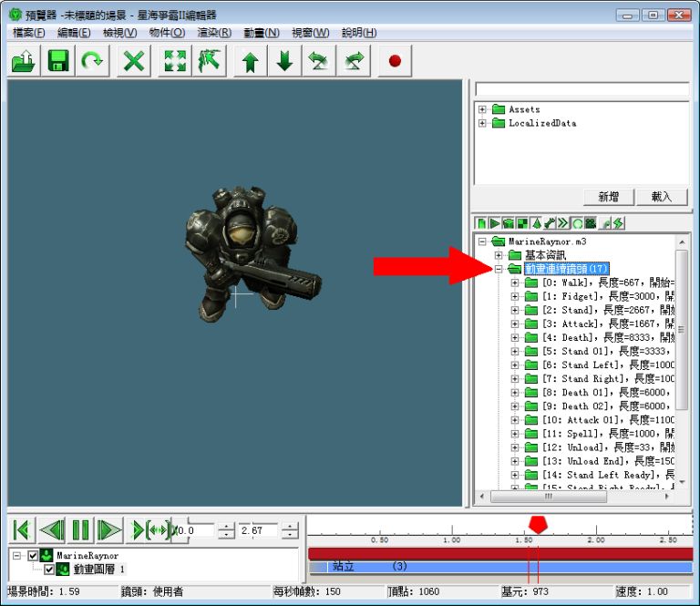The height and width of the screenshot is (606, 700).
Task: Click the green up arrow icon
Action: click(251, 61)
